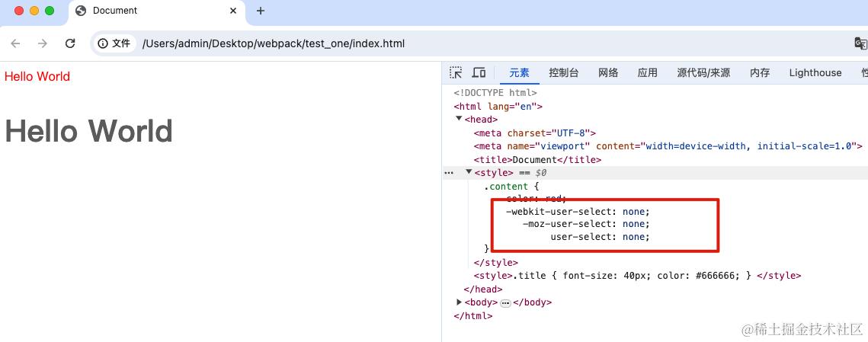Expand the body element node

pos(458,302)
